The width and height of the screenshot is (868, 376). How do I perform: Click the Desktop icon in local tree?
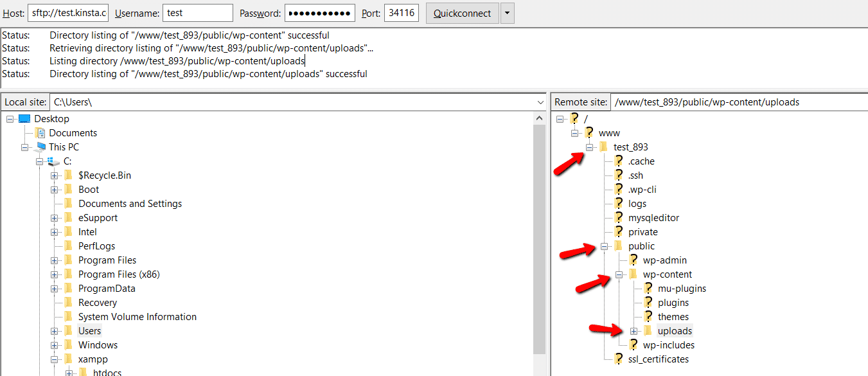coord(24,119)
